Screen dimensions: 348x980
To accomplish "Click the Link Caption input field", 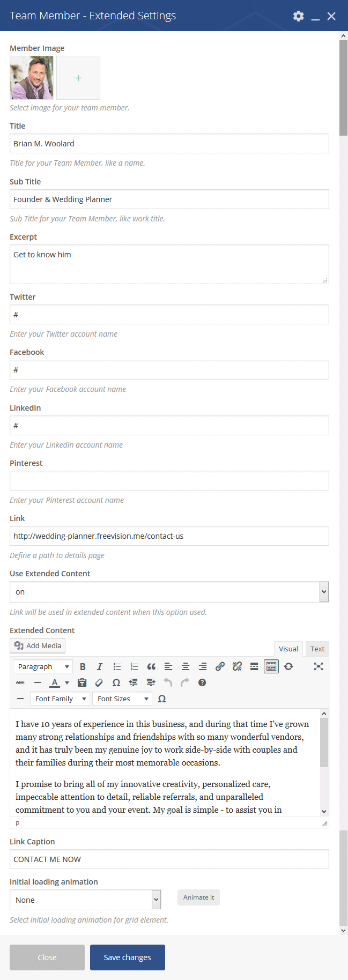I will 169,859.
